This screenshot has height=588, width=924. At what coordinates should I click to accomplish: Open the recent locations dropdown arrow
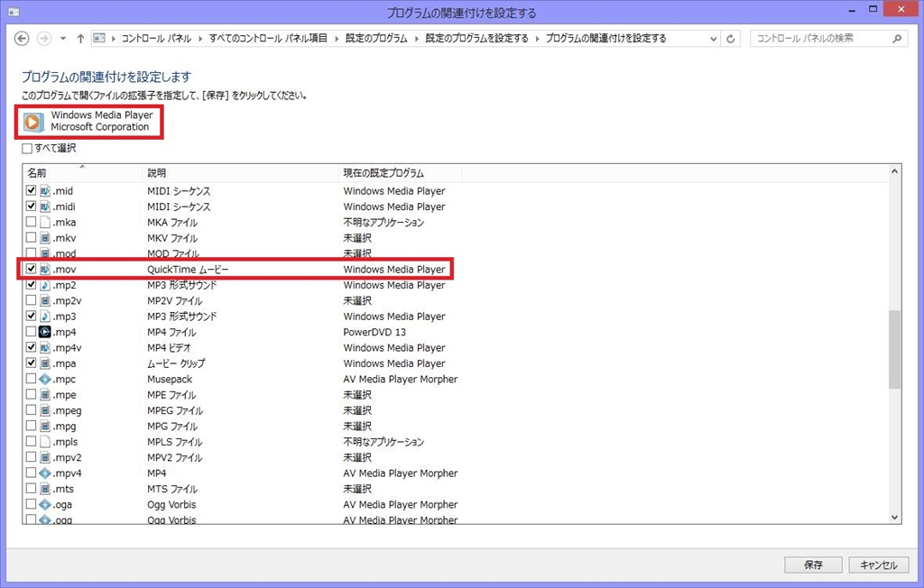pyautogui.click(x=63, y=39)
